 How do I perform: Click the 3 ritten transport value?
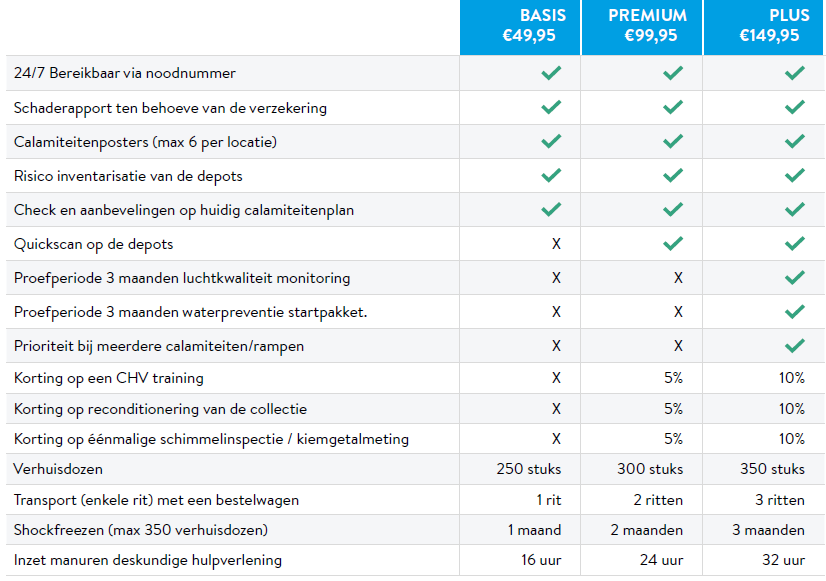click(x=779, y=500)
